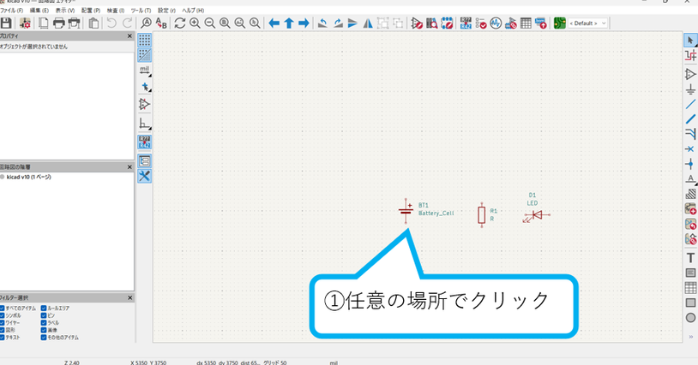Image resolution: width=698 pixels, height=365 pixels.
Task: Select the Draw Bus tool
Action: (690, 119)
